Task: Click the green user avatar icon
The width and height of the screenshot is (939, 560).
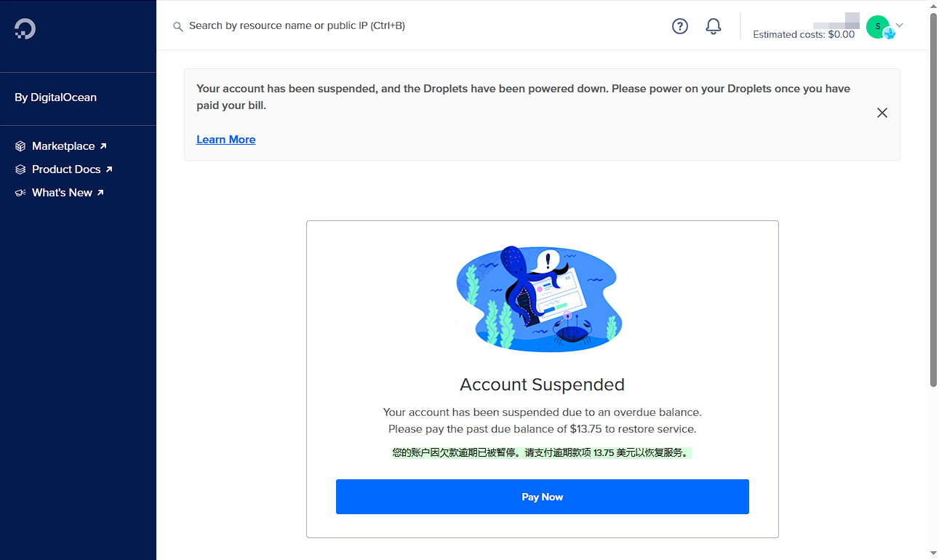Action: (879, 27)
